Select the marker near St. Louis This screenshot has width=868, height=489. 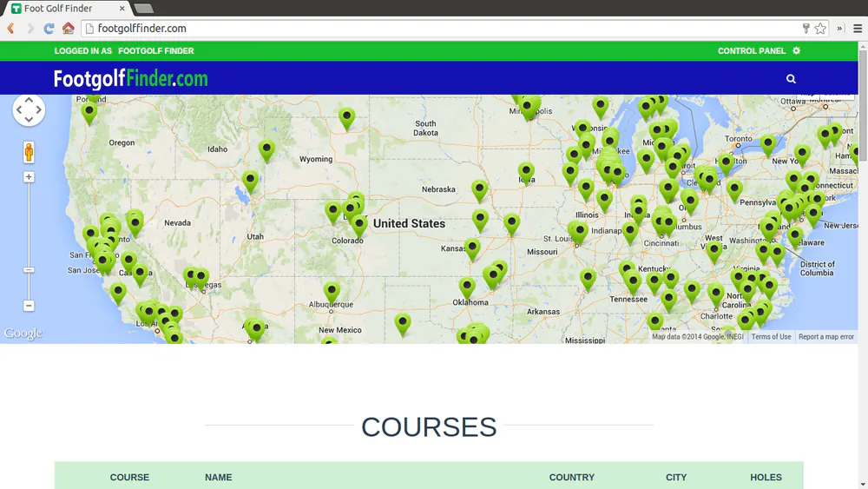click(579, 232)
